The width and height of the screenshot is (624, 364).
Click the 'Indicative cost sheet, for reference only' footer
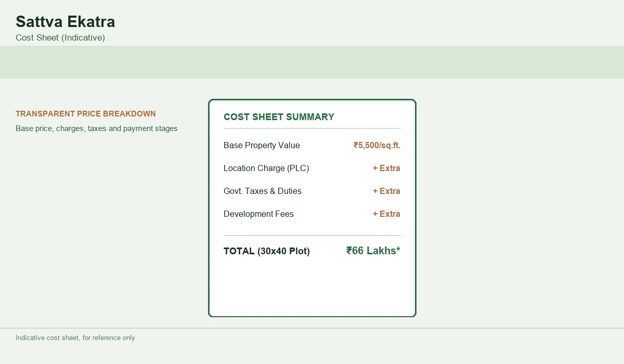75,338
